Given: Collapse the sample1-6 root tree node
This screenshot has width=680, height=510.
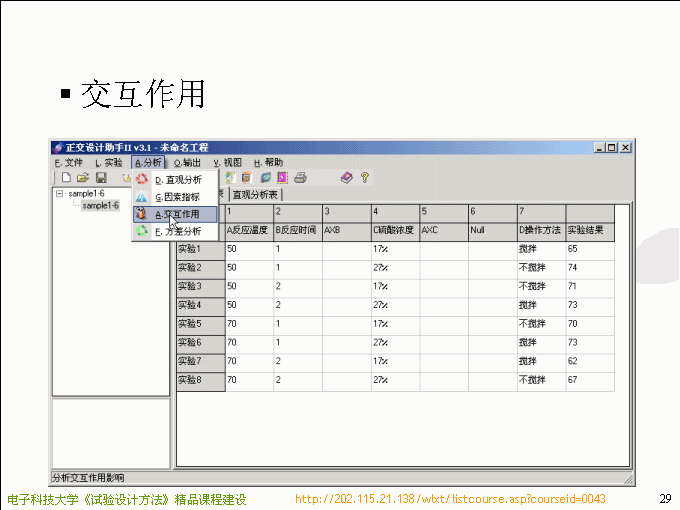Looking at the screenshot, I should click(x=60, y=193).
